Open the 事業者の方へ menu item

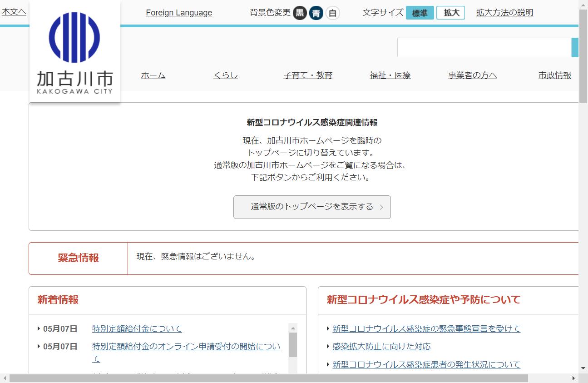point(472,75)
